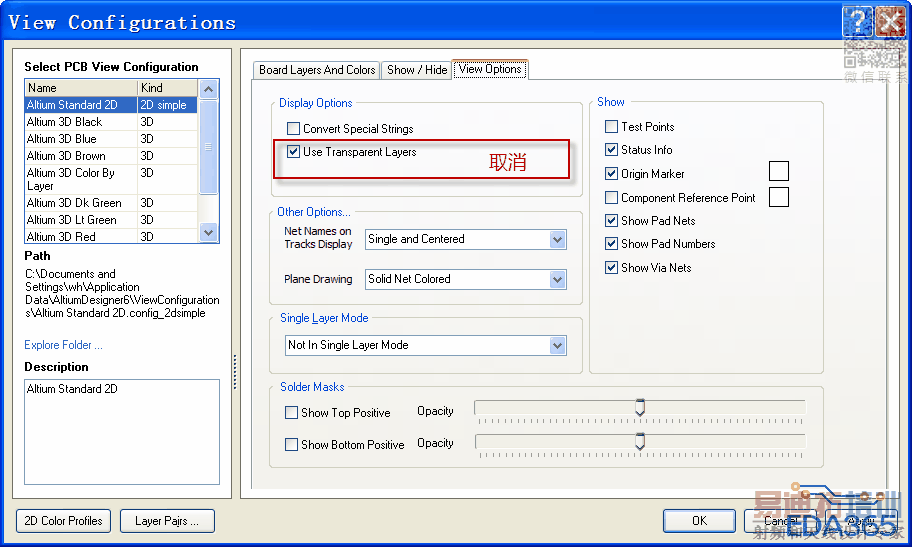Click configuration list scroll down arrow
Viewport: 912px width, 547px height.
pos(208,233)
